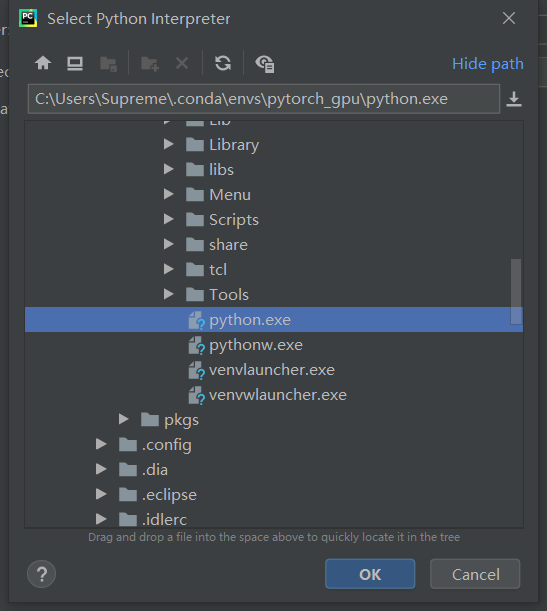547x611 pixels.
Task: Expand the Tools folder
Action: tap(168, 294)
